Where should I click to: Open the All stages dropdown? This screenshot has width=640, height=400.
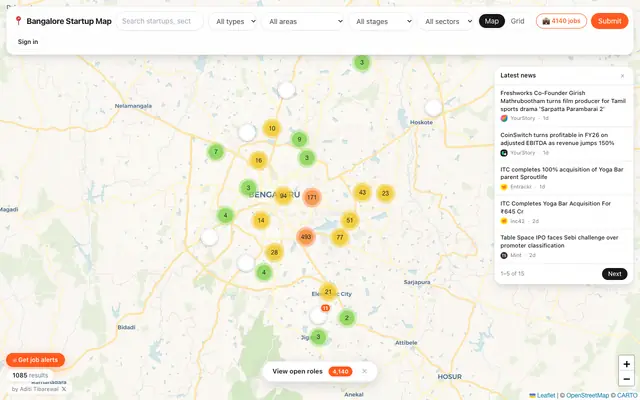click(383, 21)
